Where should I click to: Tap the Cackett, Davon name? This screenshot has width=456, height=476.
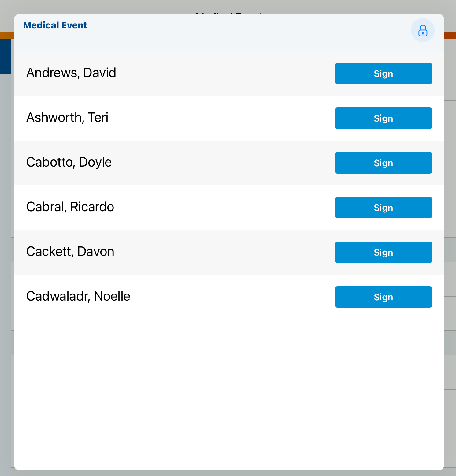(70, 252)
